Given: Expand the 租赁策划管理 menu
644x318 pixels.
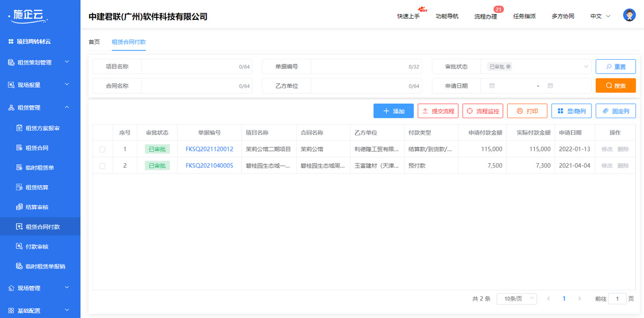Looking at the screenshot, I should tap(67, 62).
